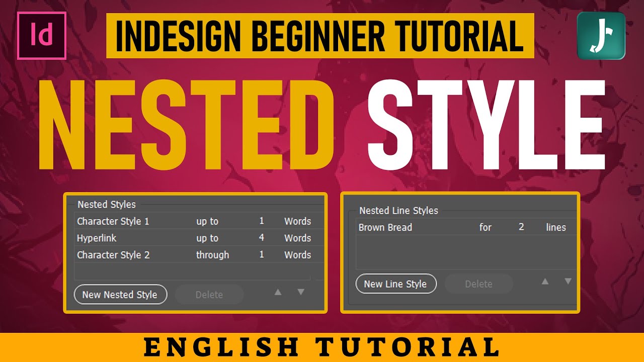Click count value 1 in Character Style 2 row

(262, 255)
